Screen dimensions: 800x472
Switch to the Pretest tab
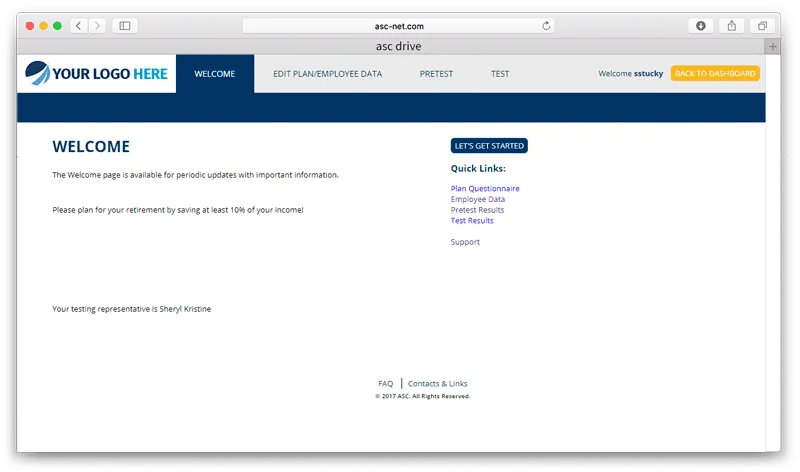click(x=436, y=74)
